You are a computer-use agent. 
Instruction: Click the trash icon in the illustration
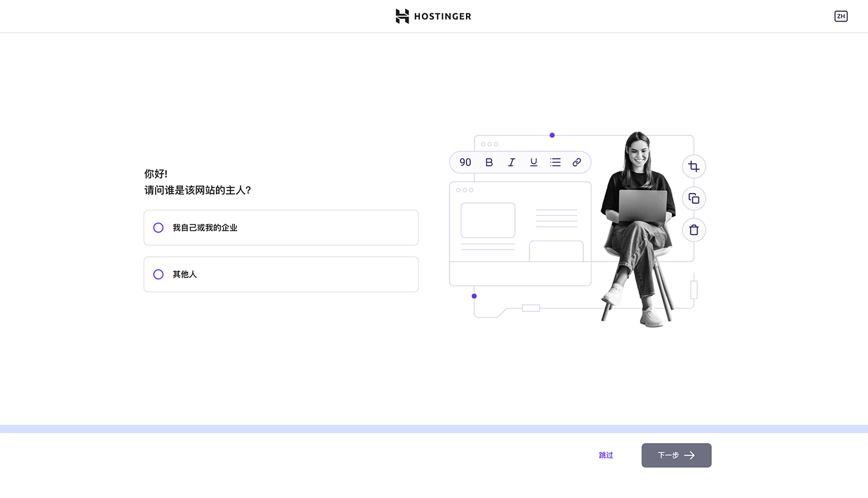694,230
